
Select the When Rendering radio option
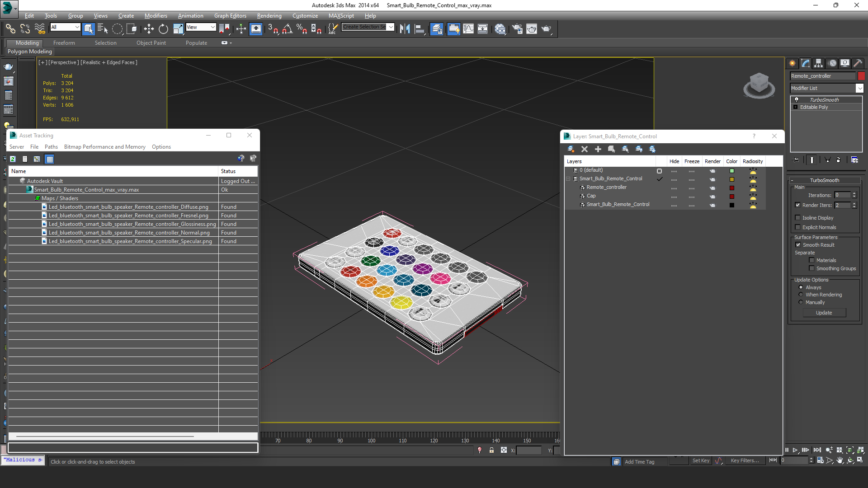[801, 295]
